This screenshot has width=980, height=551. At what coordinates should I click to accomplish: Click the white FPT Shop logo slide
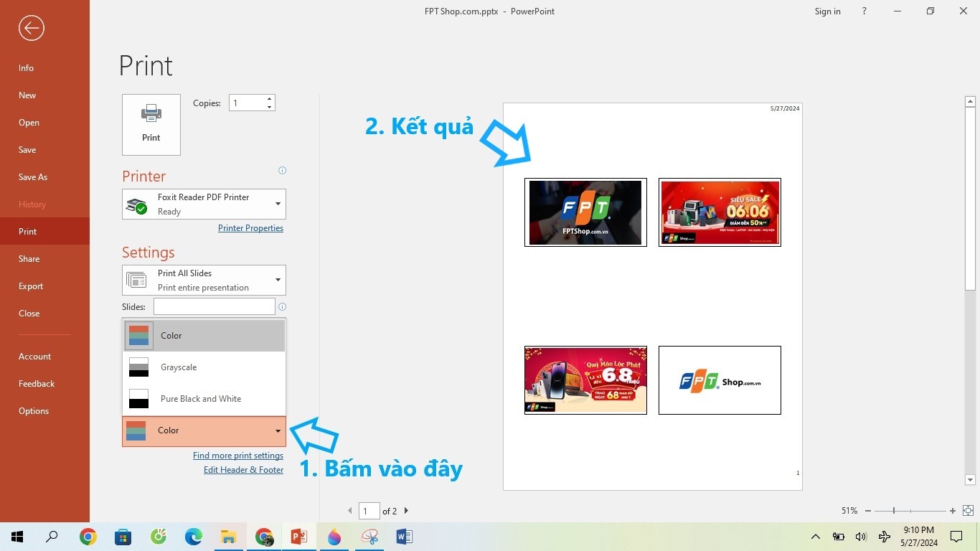coord(720,380)
